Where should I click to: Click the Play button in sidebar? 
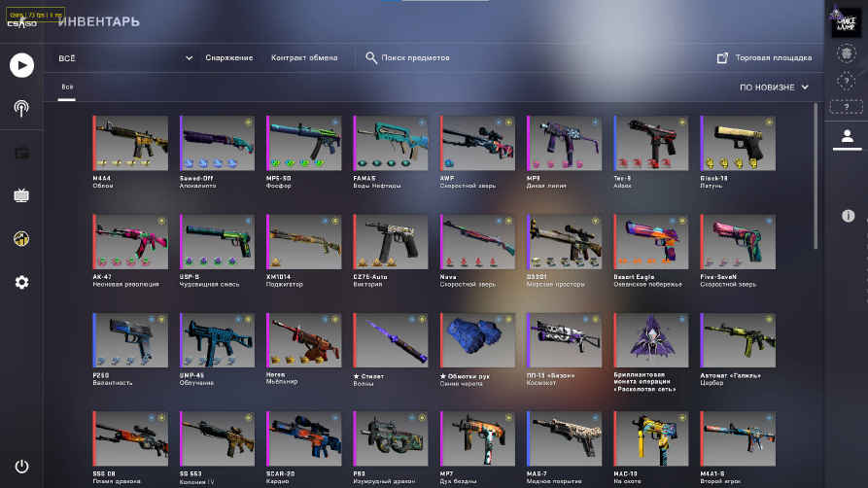tap(21, 65)
